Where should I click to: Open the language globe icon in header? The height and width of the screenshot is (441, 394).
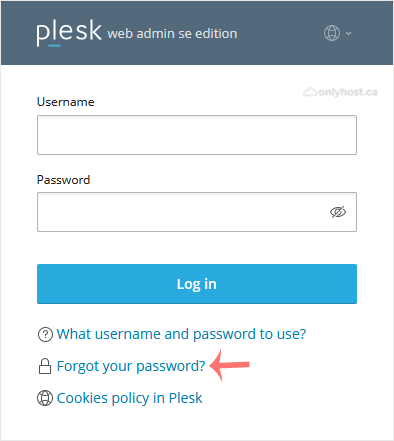(x=332, y=33)
